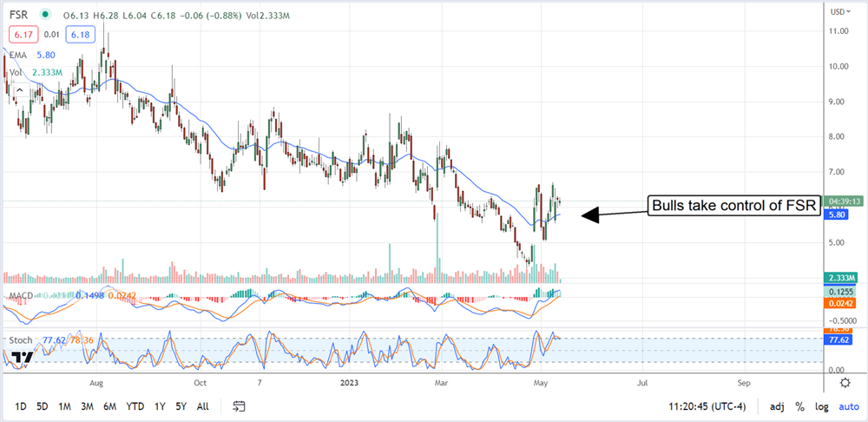
Task: Select the YTD time range
Action: point(135,406)
